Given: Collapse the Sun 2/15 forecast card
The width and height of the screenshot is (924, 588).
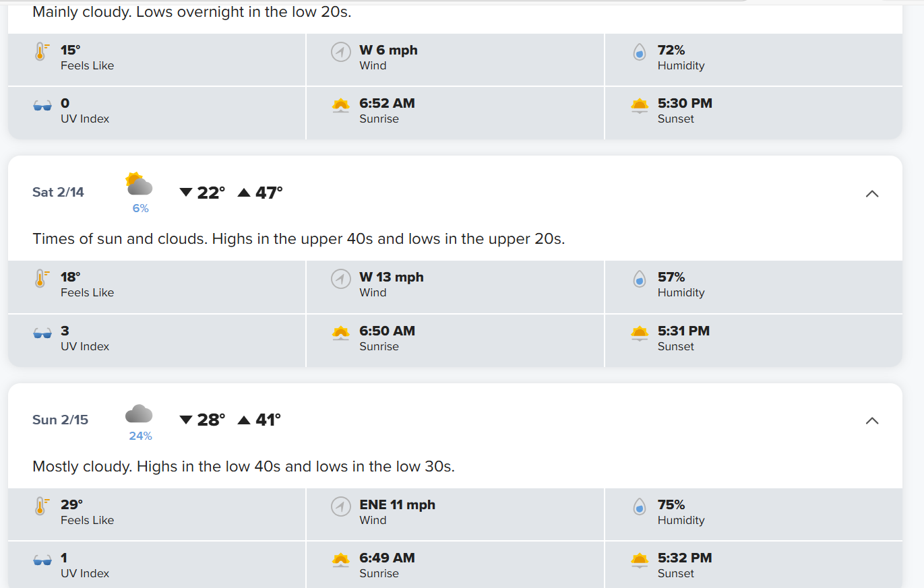Looking at the screenshot, I should point(871,421).
